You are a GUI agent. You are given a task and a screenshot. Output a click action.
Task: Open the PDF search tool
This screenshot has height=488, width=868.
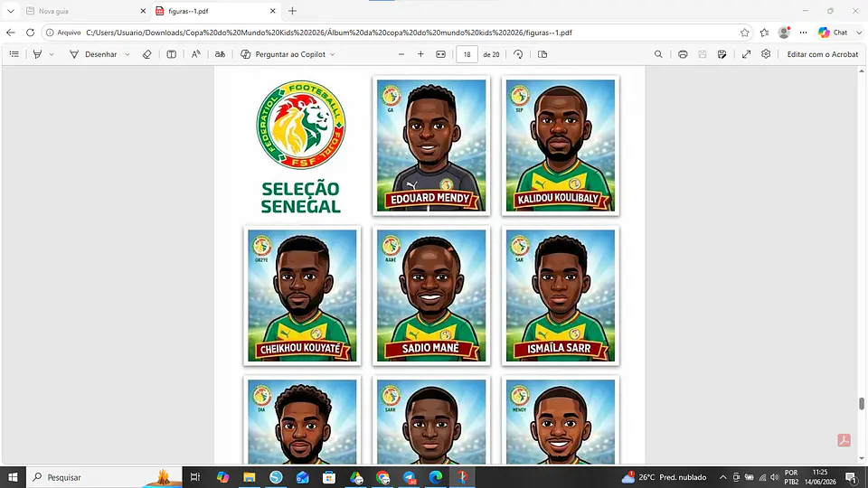click(x=658, y=54)
